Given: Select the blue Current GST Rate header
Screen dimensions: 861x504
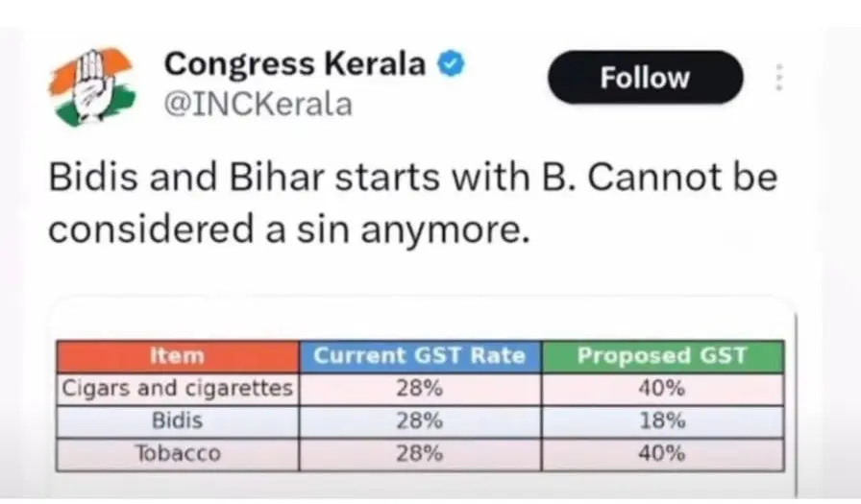Looking at the screenshot, I should (420, 355).
